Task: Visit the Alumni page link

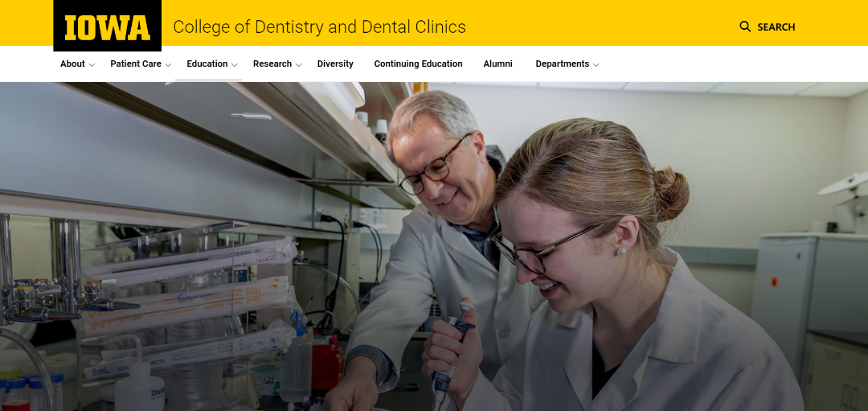Action: 497,64
